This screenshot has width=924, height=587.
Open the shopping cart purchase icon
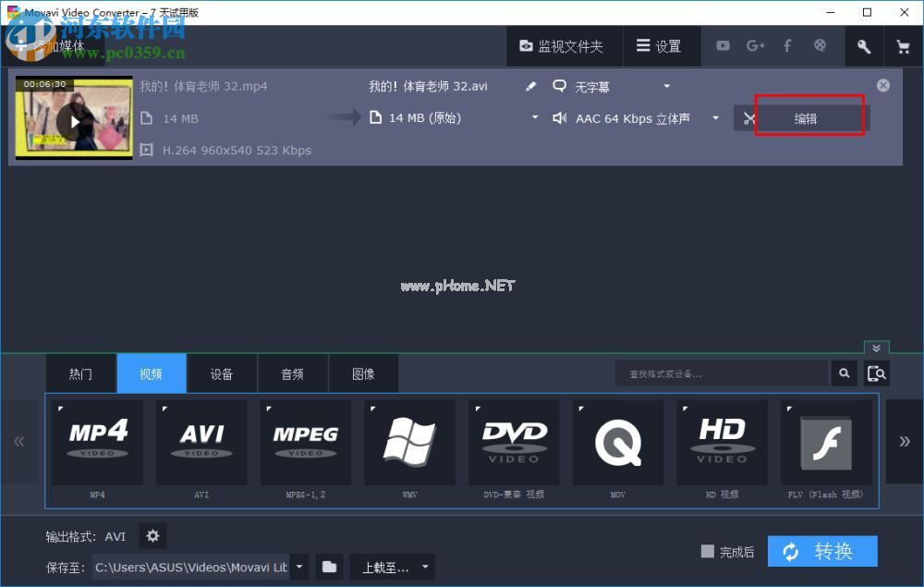(903, 45)
